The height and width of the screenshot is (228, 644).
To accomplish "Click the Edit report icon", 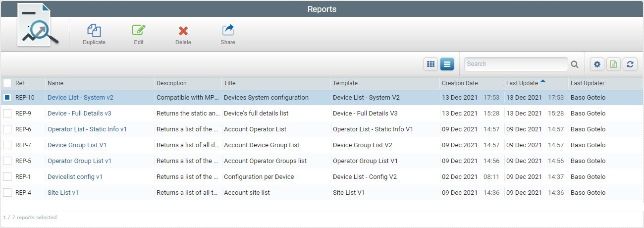I will [139, 31].
